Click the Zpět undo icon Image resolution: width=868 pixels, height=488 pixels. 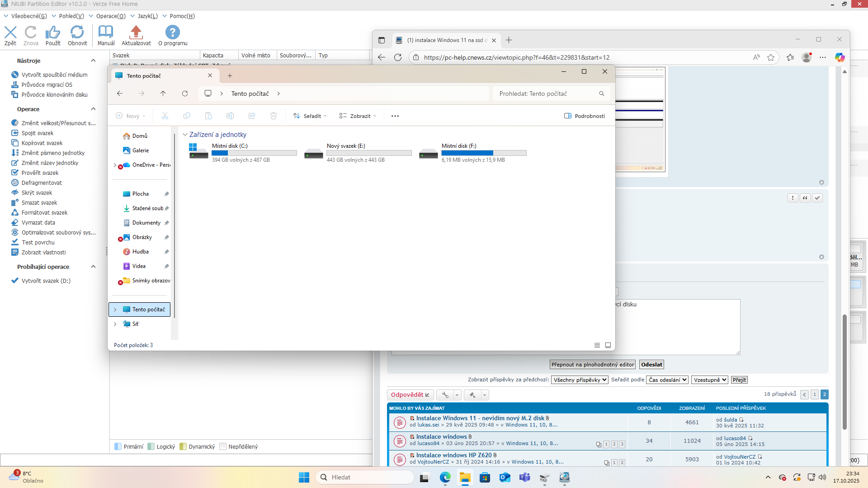click(x=10, y=33)
